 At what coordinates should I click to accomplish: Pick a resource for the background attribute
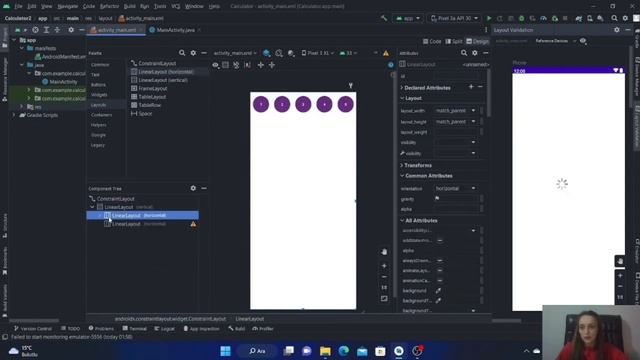click(438, 291)
